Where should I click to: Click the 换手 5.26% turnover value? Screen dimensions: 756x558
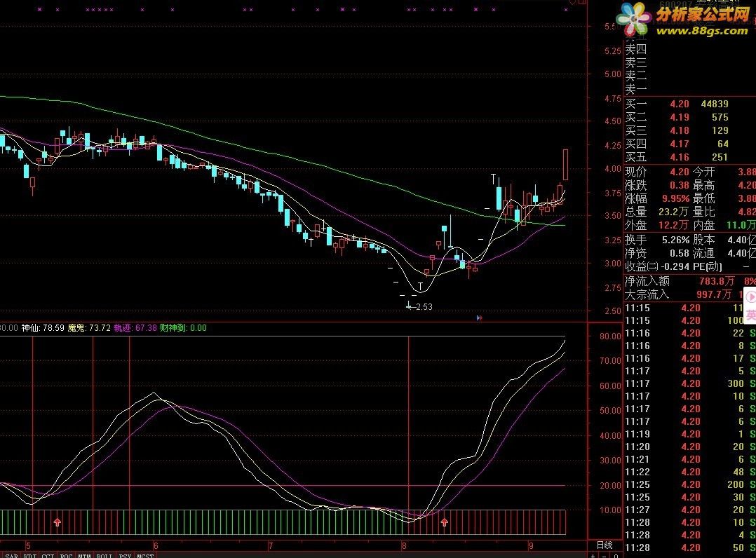[x=675, y=240]
